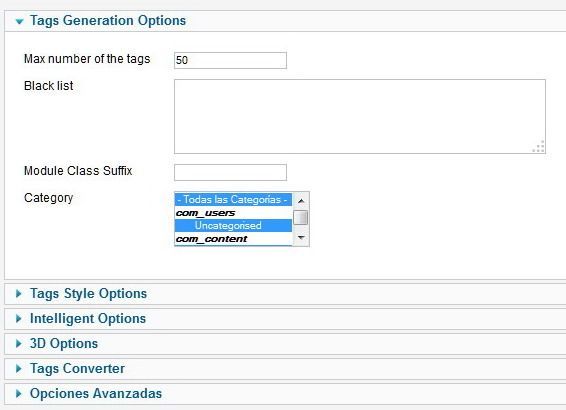This screenshot has width=566, height=410.
Task: Select Uncategorised in the Category list
Action: coord(233,226)
